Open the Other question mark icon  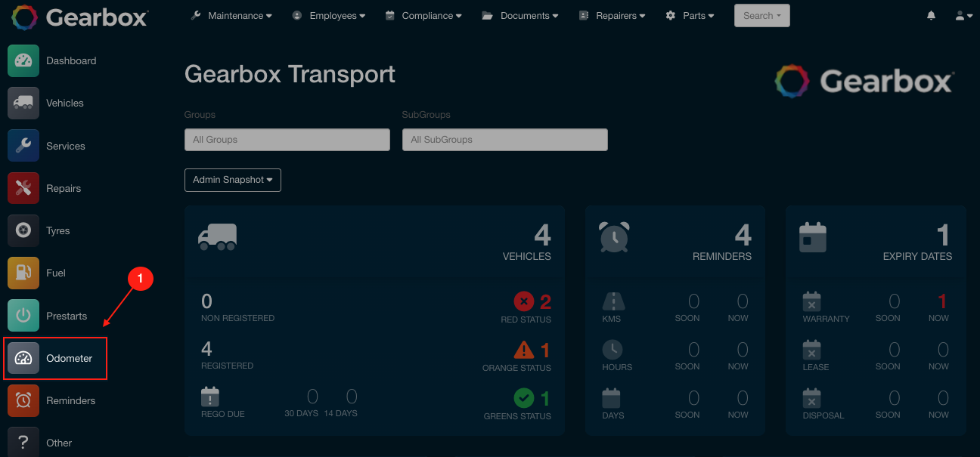click(23, 442)
